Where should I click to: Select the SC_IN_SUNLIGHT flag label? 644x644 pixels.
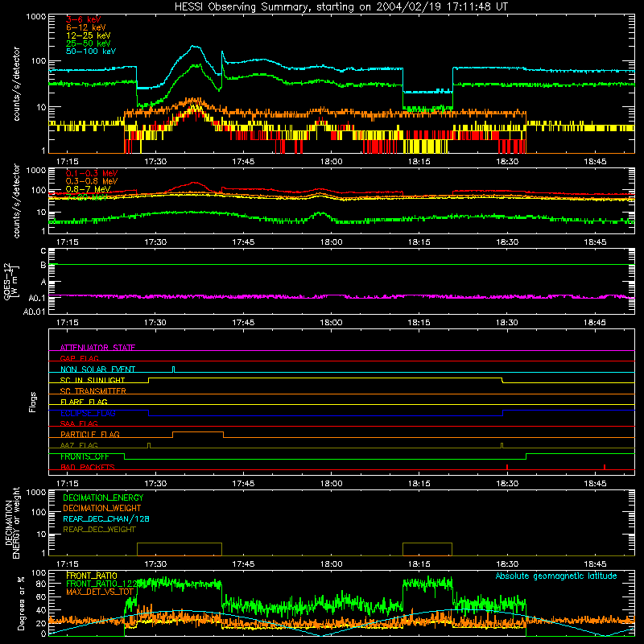[x=93, y=380]
